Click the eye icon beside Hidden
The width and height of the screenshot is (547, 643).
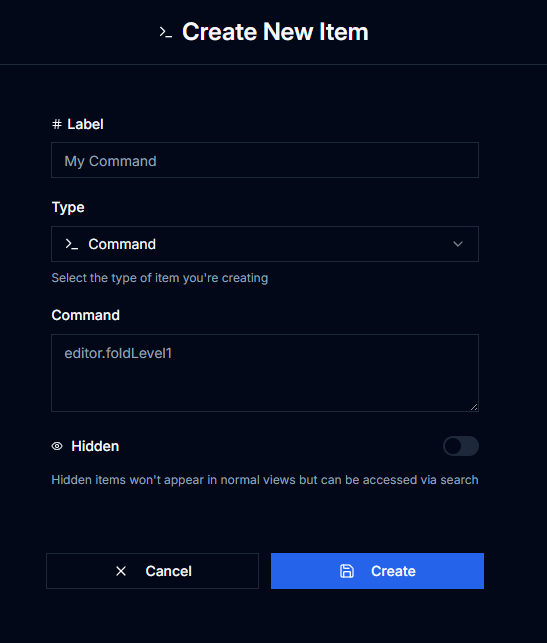pyautogui.click(x=57, y=446)
